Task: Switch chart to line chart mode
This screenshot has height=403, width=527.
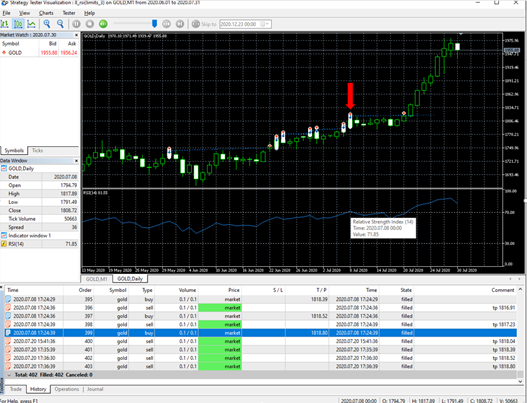Action: coord(31,24)
